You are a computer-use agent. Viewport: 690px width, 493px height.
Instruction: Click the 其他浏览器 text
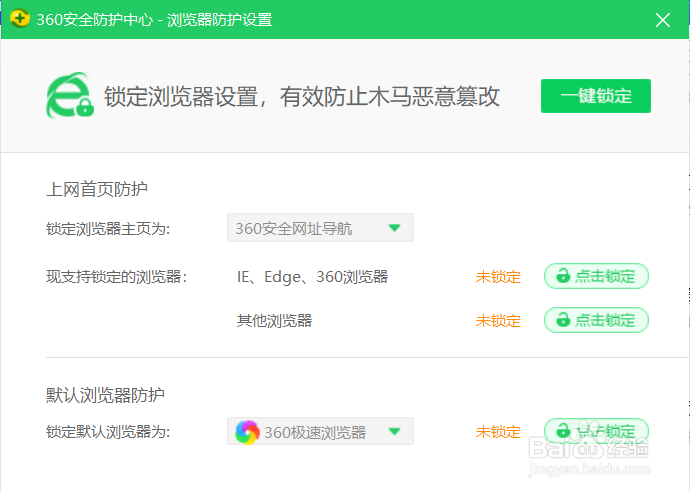pyautogui.click(x=274, y=320)
